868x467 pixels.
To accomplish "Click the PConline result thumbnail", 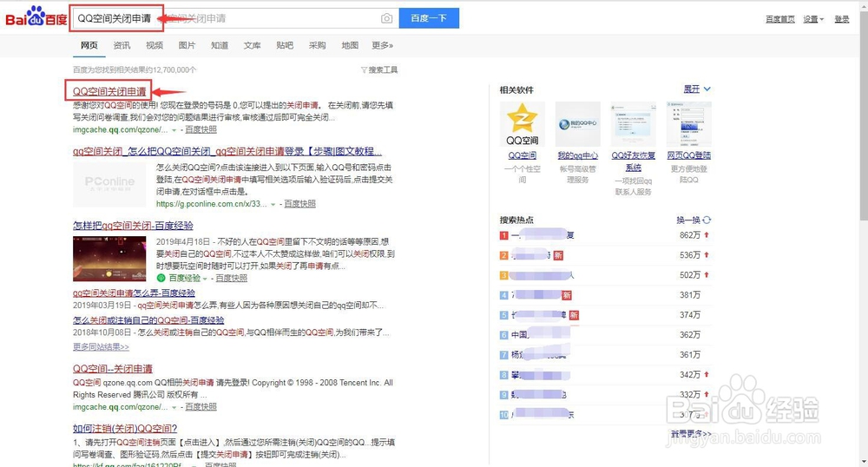I will coord(109,185).
